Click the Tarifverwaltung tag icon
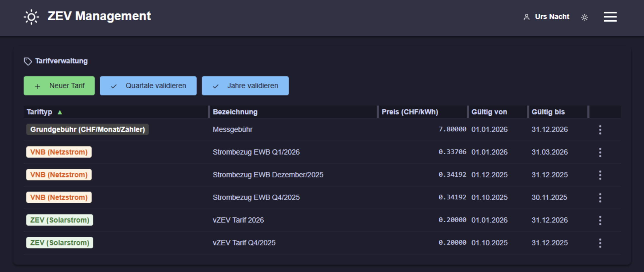The width and height of the screenshot is (644, 272). click(28, 61)
